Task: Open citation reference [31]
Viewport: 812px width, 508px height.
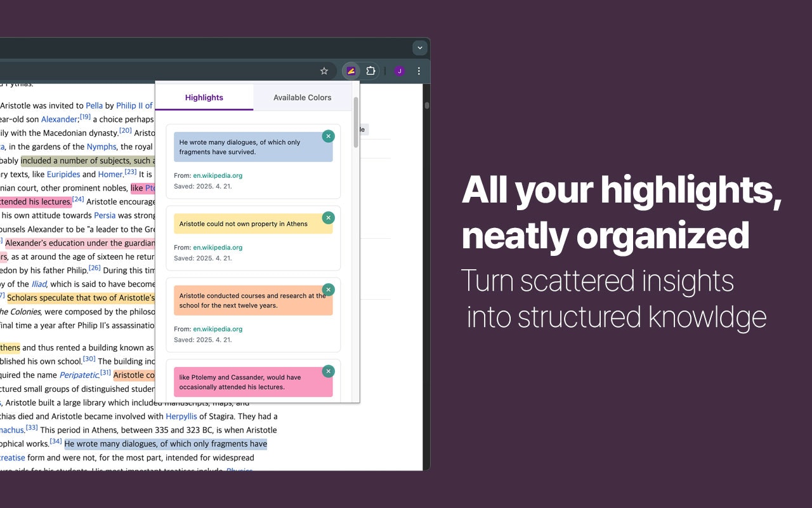Action: coord(105,373)
